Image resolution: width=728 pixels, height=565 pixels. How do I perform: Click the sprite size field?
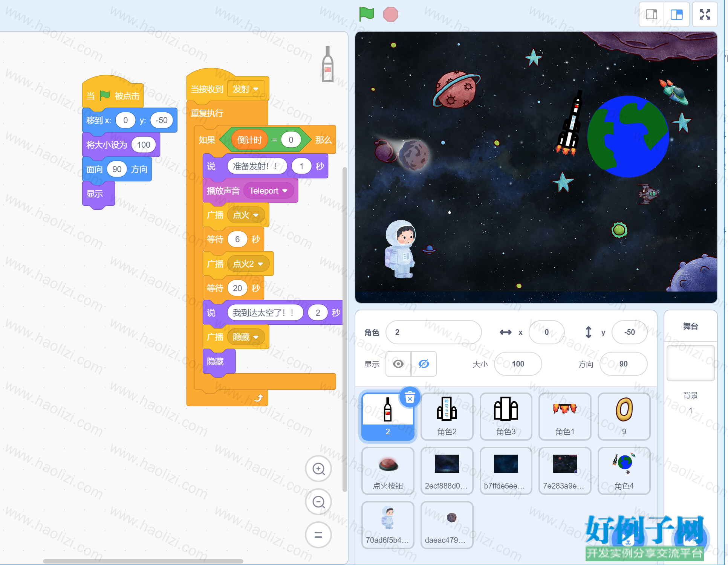(x=518, y=364)
